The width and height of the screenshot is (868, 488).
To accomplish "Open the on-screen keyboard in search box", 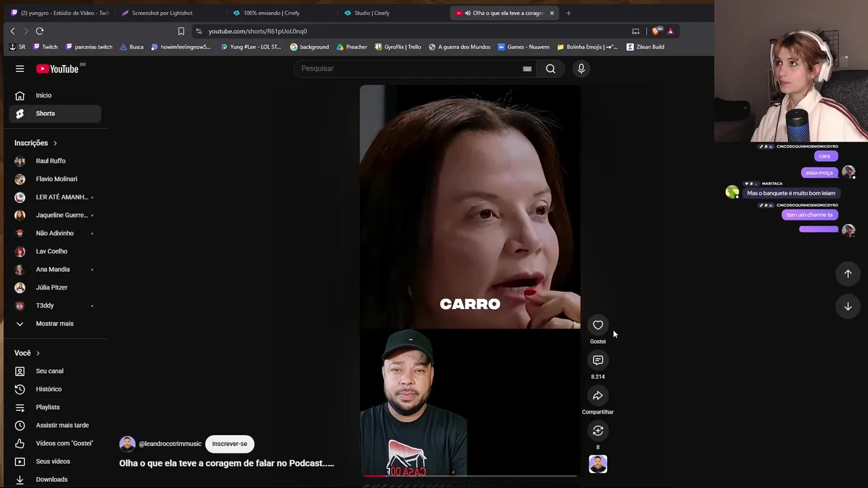I will (527, 68).
